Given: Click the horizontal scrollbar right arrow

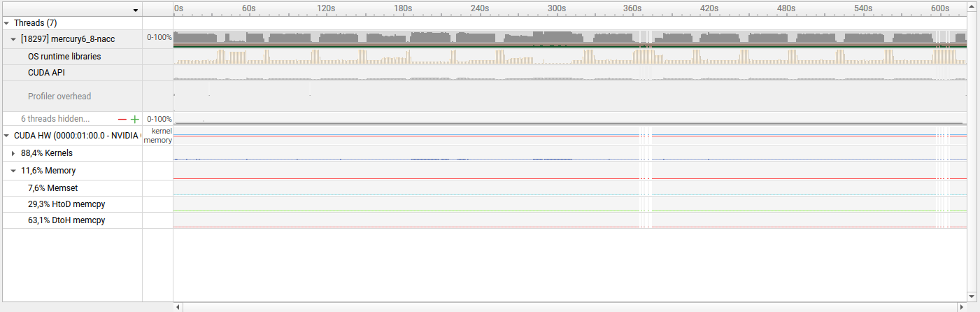Looking at the screenshot, I should coord(963,306).
